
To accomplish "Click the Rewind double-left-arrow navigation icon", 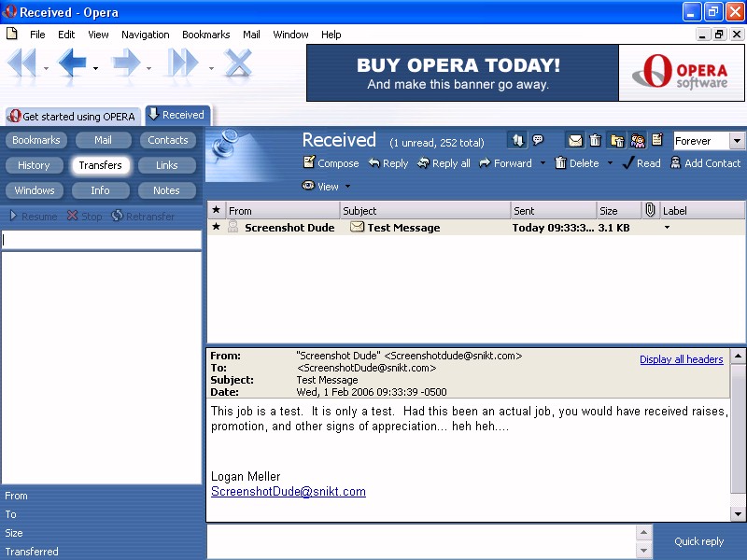I will pos(22,63).
